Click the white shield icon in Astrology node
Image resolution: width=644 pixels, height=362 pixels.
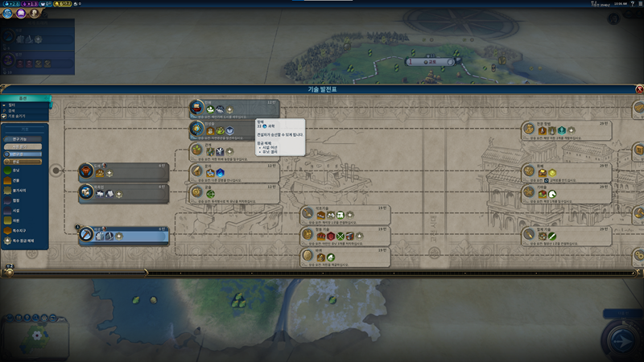coord(230,131)
